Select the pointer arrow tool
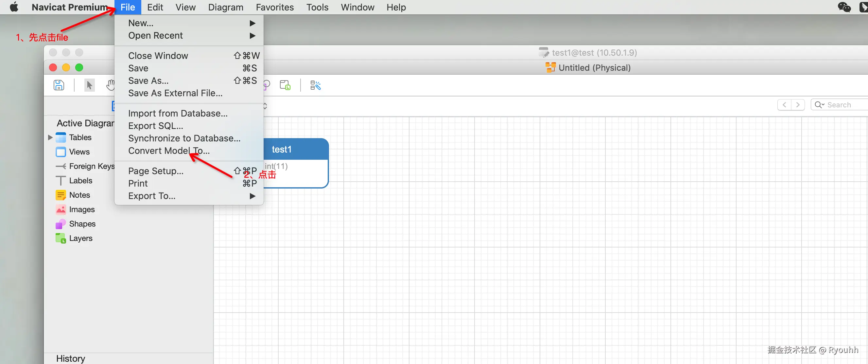The image size is (868, 364). (x=89, y=85)
